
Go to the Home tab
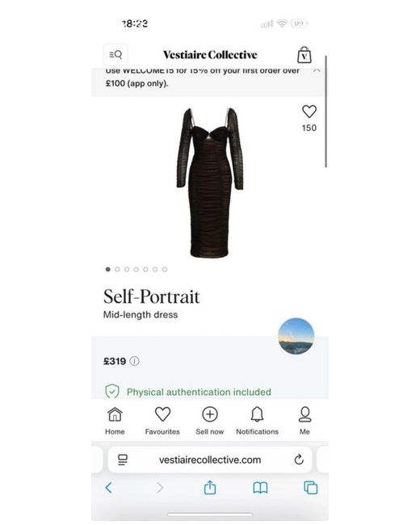point(115,421)
